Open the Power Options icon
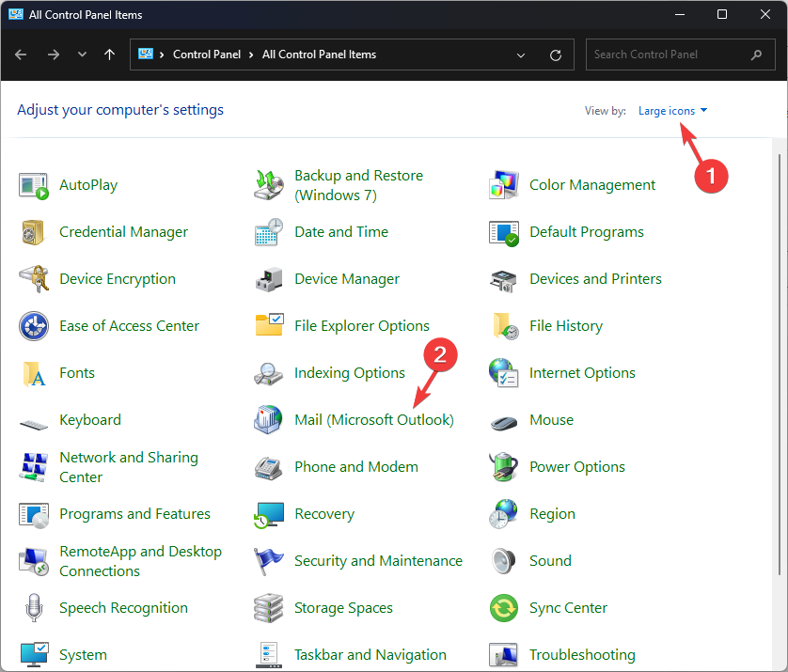The height and width of the screenshot is (672, 788). pyautogui.click(x=504, y=467)
